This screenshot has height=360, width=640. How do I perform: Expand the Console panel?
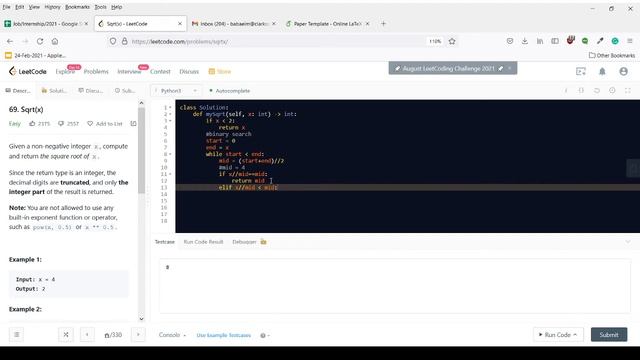tap(172, 335)
